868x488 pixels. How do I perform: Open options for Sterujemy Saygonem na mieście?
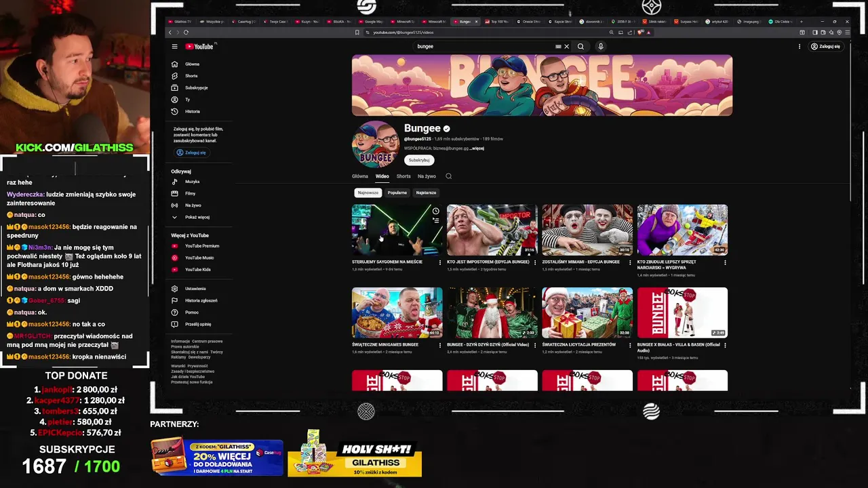(x=439, y=262)
